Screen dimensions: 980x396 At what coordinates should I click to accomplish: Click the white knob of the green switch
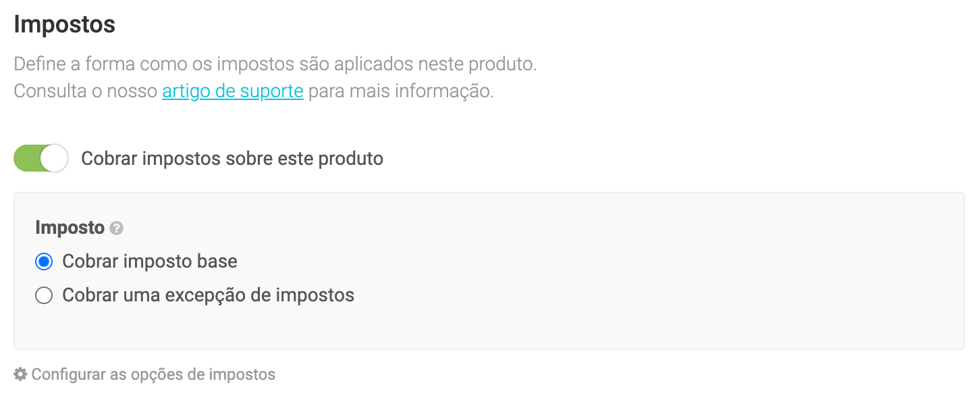[54, 159]
